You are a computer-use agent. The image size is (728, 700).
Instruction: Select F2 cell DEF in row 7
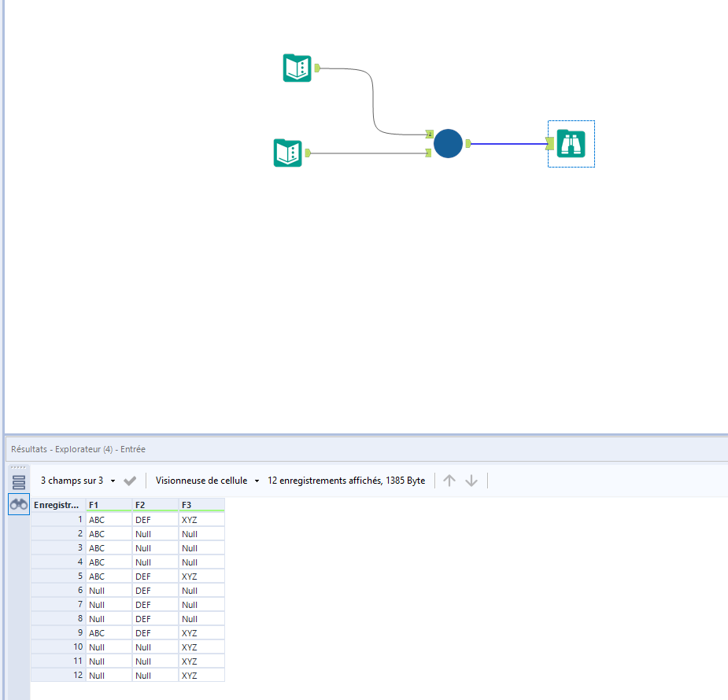coord(156,605)
